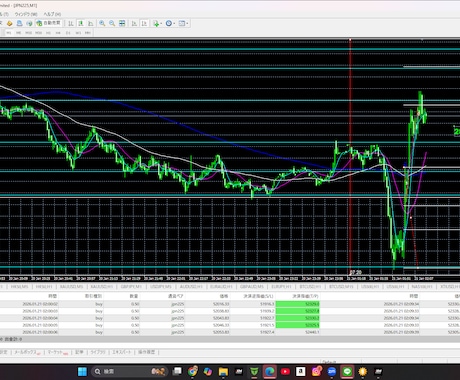Zoom in on the chart

[x=102, y=23]
